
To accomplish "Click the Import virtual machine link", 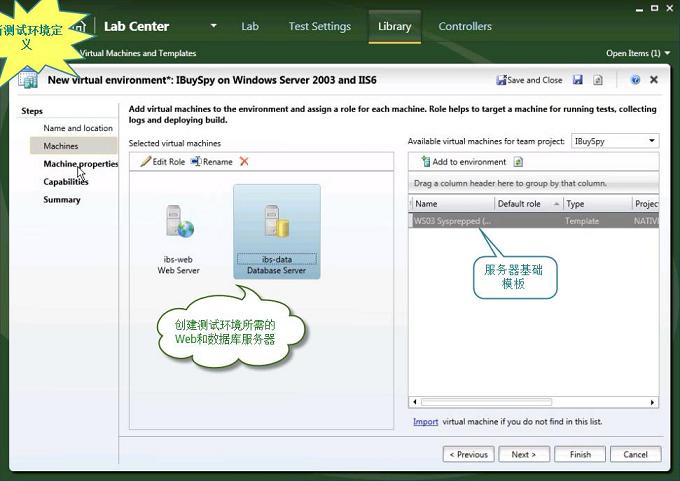I will tap(425, 422).
